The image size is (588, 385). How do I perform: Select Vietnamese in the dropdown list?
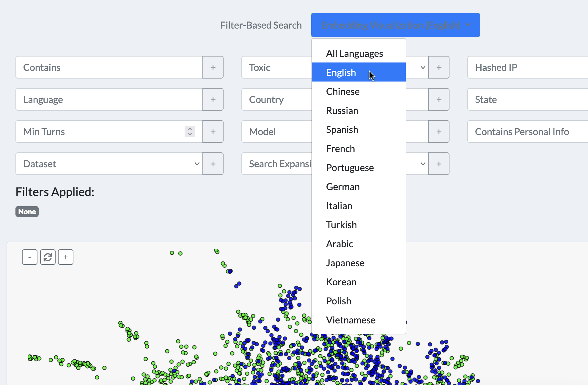tap(350, 320)
